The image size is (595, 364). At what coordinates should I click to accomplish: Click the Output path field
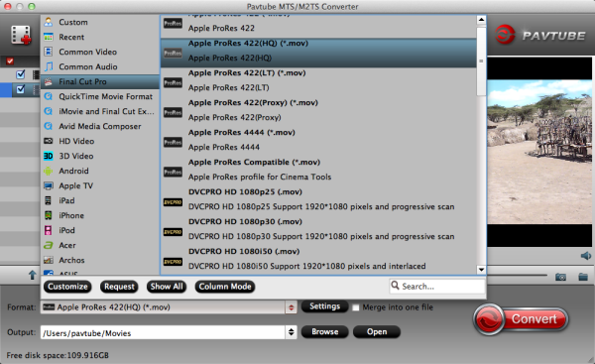point(164,332)
